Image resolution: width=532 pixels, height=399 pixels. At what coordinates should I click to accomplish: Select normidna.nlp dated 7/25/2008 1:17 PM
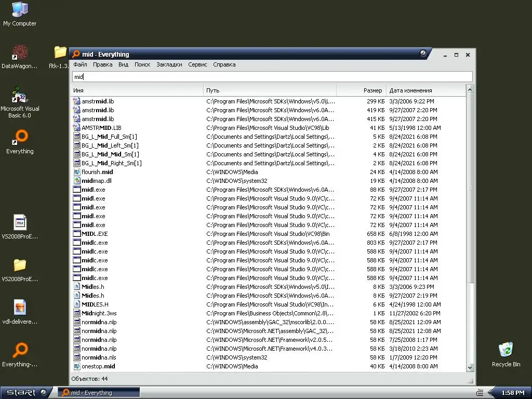[x=99, y=339]
